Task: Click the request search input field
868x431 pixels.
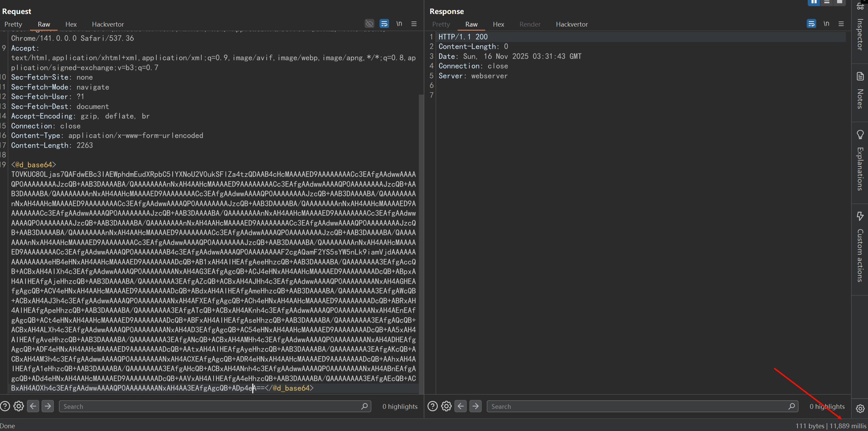Action: [211, 406]
